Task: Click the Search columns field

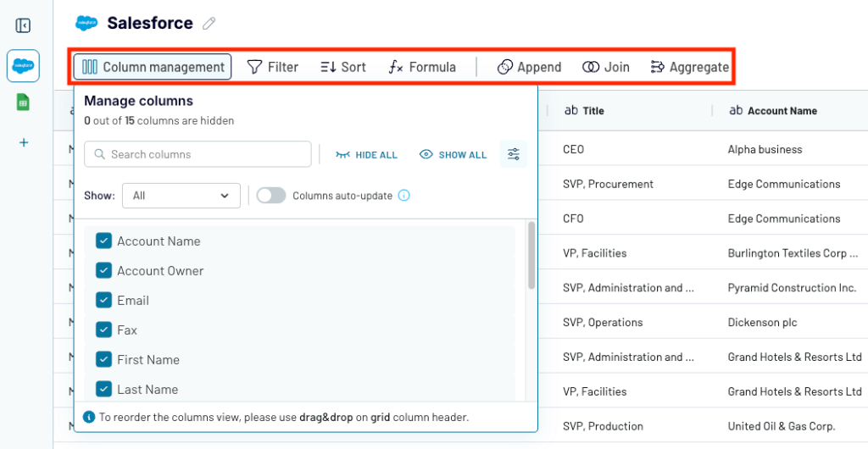Action: coord(198,154)
